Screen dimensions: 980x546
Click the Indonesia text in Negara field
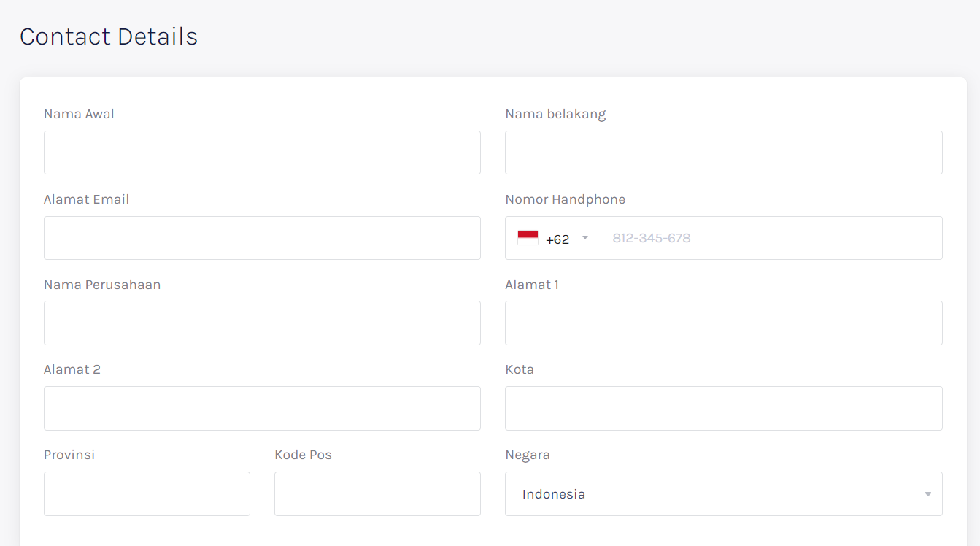(552, 494)
